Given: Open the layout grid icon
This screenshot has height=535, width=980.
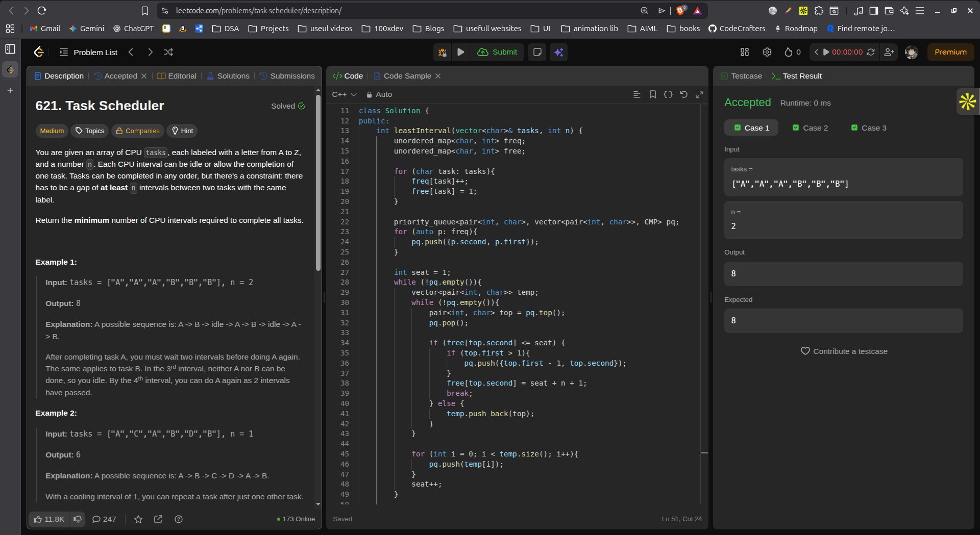Looking at the screenshot, I should [745, 52].
